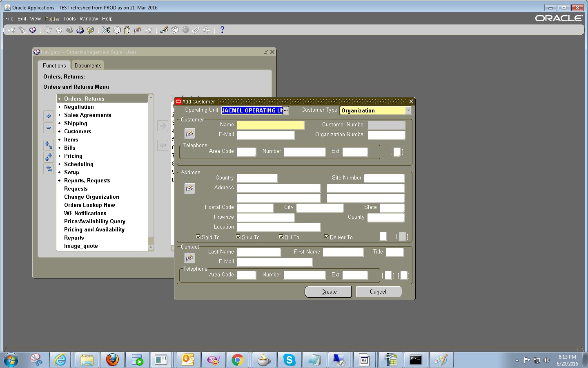Open the Customer Type dropdown
The image size is (588, 368).
click(408, 110)
